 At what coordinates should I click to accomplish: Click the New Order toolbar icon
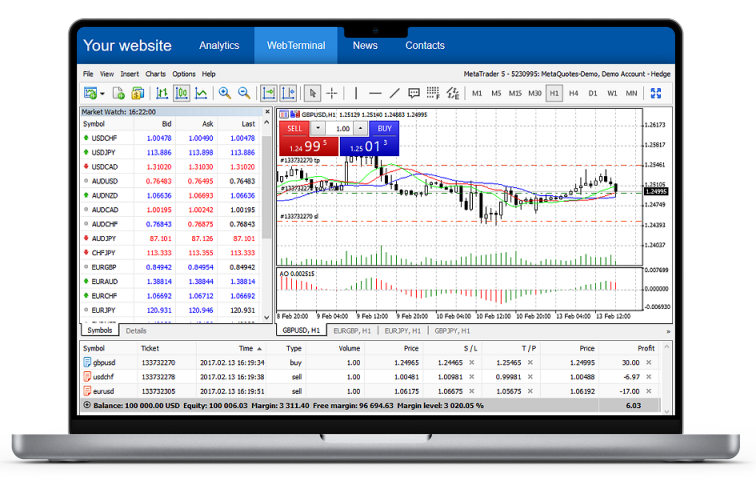(119, 93)
